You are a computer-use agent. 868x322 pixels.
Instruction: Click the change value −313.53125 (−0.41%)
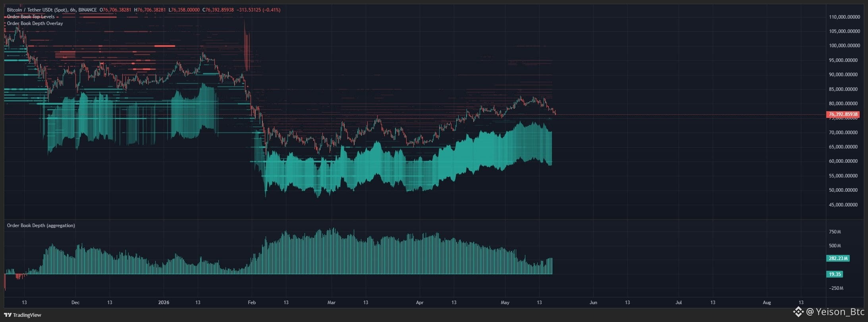[x=258, y=10]
